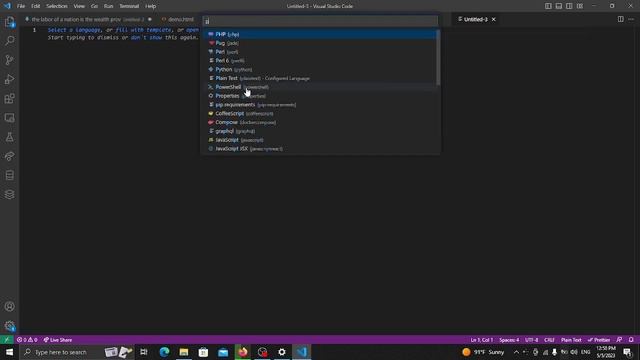Choose Properties from the language list

point(320,96)
